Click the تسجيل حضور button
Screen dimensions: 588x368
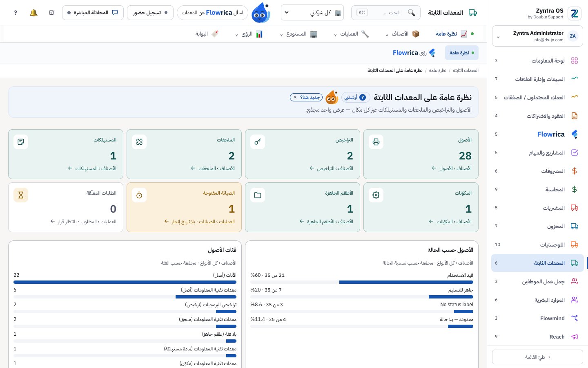click(x=150, y=13)
